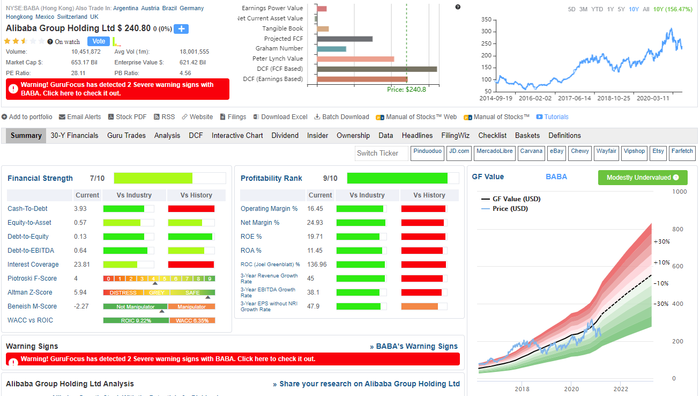The width and height of the screenshot is (700, 396).
Task: Open the Cash-To-Debt metric link
Action: pos(28,208)
